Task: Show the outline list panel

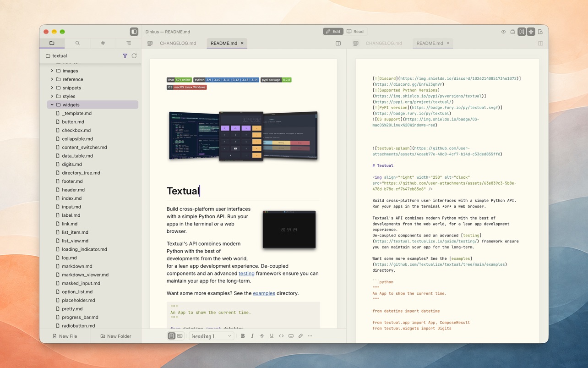Action: (x=129, y=43)
